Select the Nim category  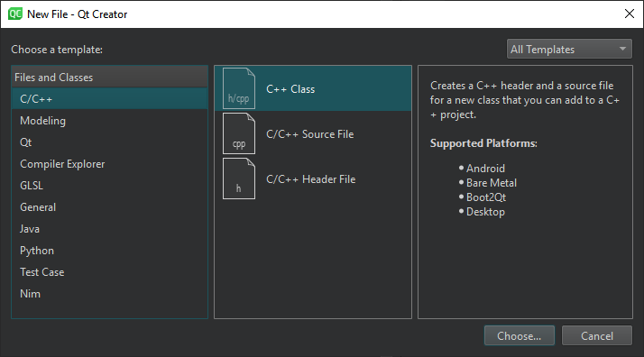click(x=110, y=294)
